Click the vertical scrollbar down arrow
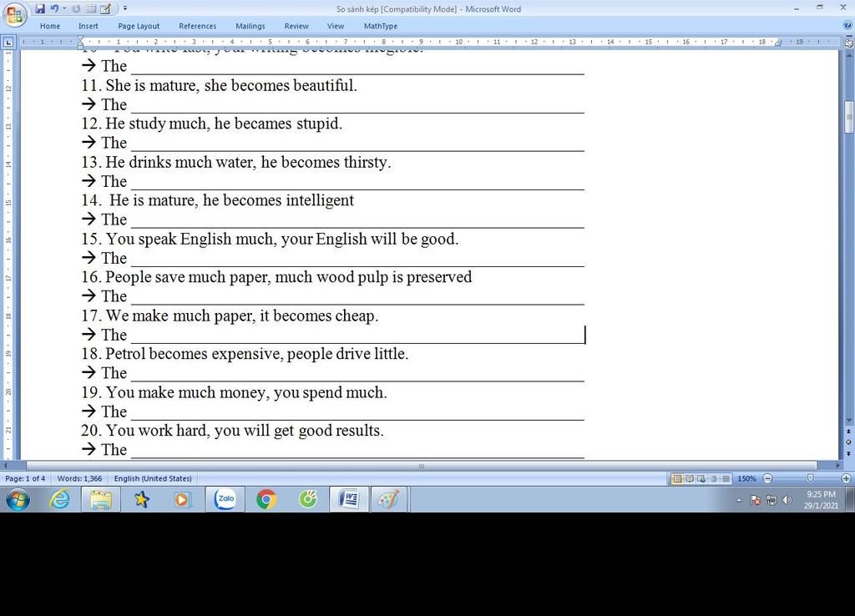 [x=849, y=421]
